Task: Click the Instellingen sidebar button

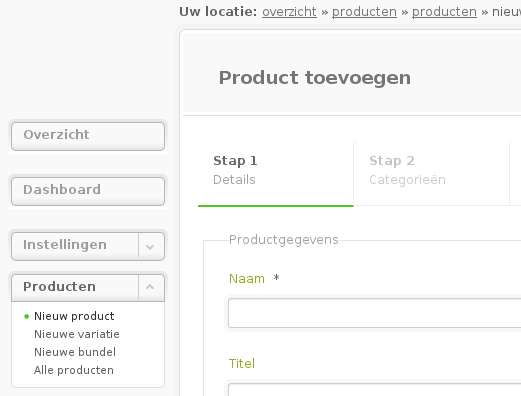Action: coord(75,246)
